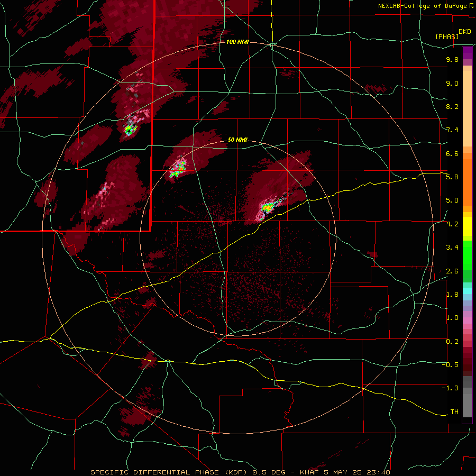
Task: Click the 5.8 value on the color scale
Action: [x=452, y=177]
